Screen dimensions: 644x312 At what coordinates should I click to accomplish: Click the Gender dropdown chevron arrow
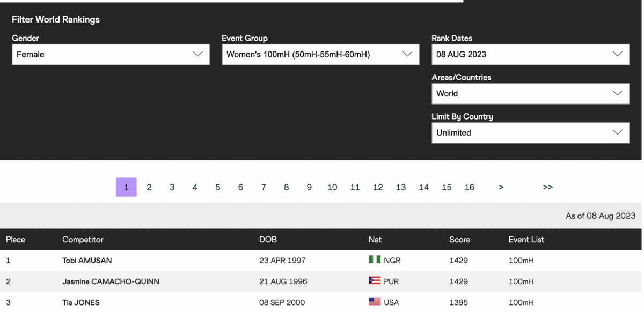coord(197,54)
